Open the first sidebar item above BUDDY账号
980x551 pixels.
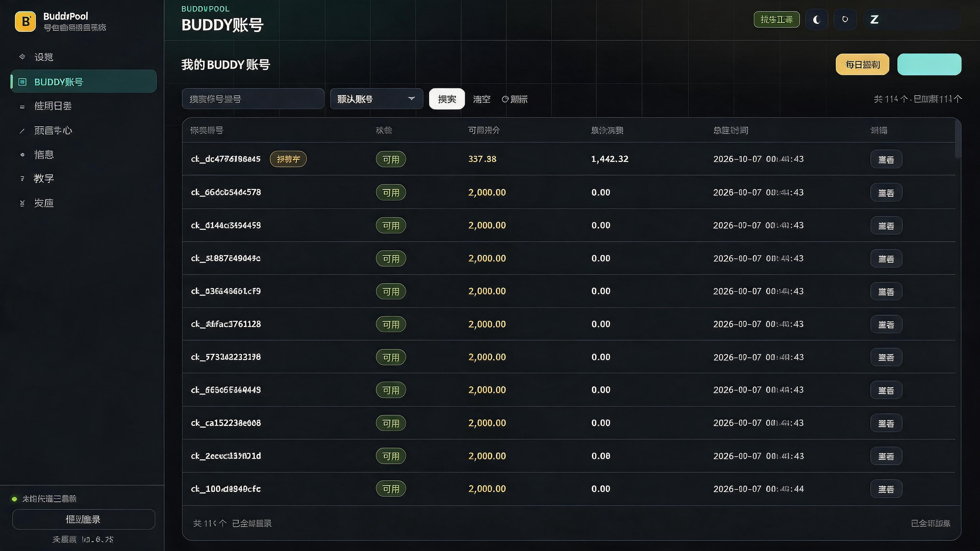coord(83,57)
